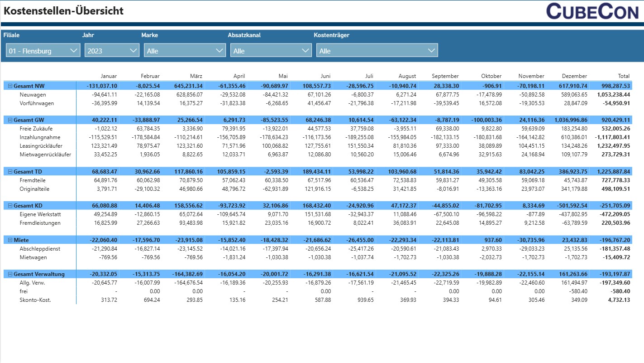Collapse the Gesamt GW row group

click(10, 120)
